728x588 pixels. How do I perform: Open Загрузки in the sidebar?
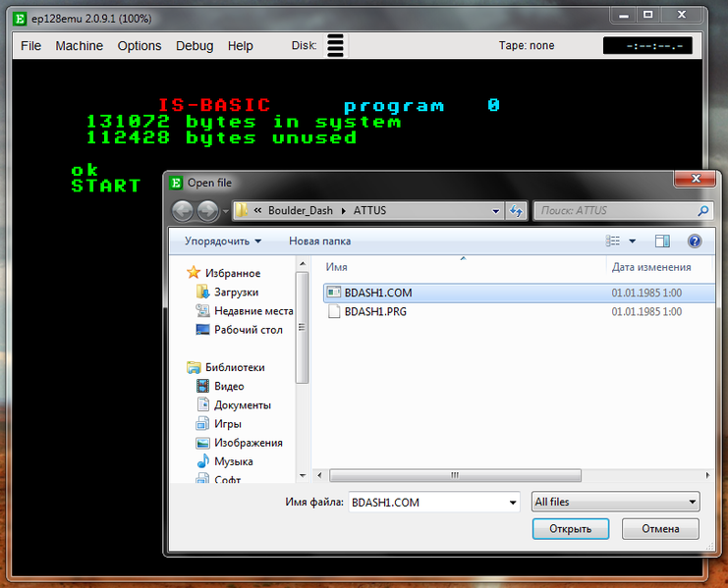237,293
